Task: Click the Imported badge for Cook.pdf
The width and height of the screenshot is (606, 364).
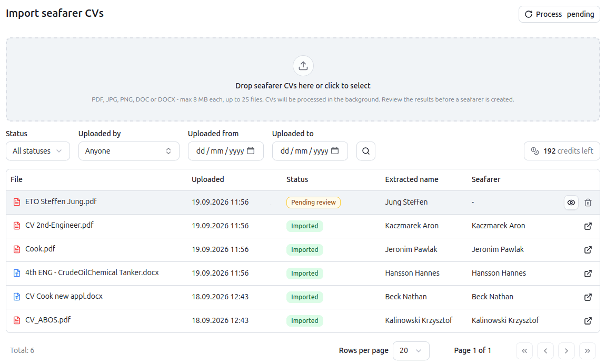Action: click(x=304, y=250)
